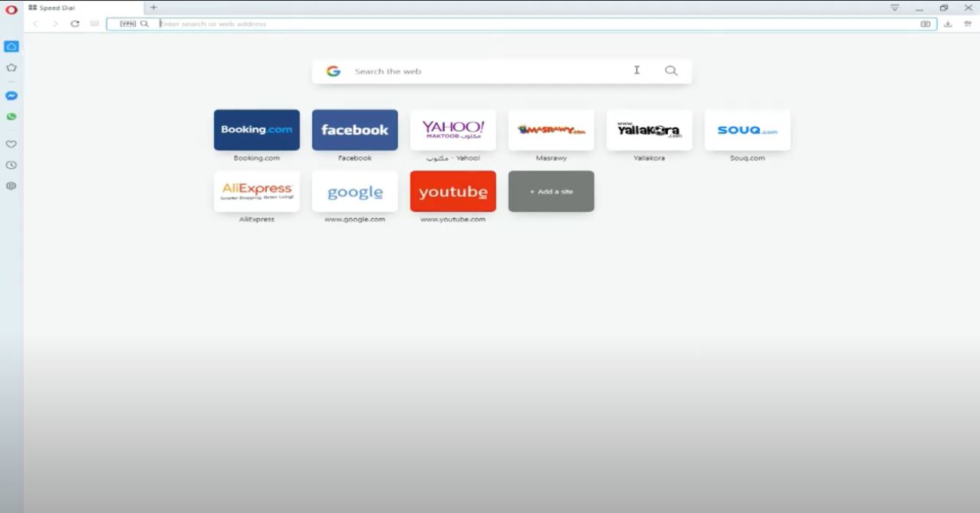Image resolution: width=980 pixels, height=513 pixels.
Task: Take a snapshot with the camera icon
Action: (925, 24)
